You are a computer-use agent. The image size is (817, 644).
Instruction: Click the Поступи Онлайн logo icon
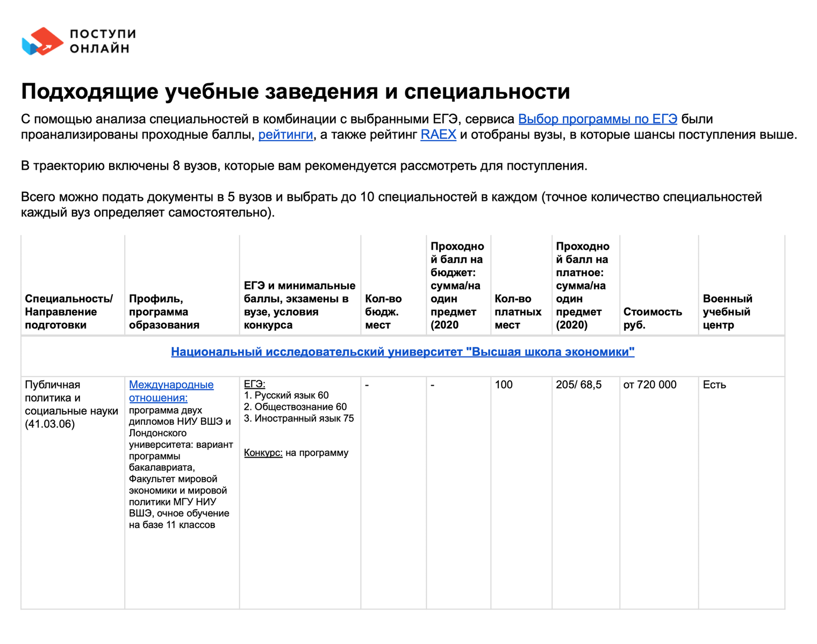coord(42,41)
